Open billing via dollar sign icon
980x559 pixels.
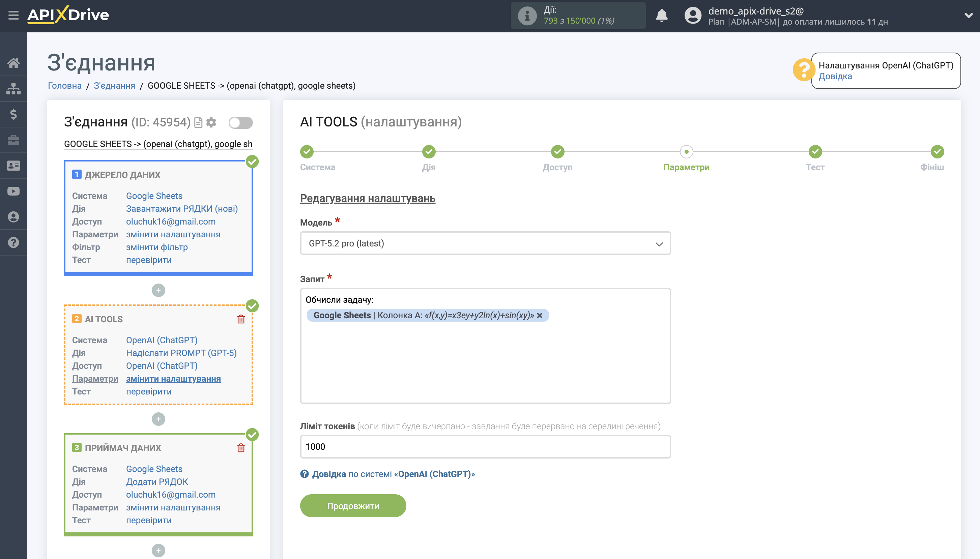pyautogui.click(x=14, y=114)
